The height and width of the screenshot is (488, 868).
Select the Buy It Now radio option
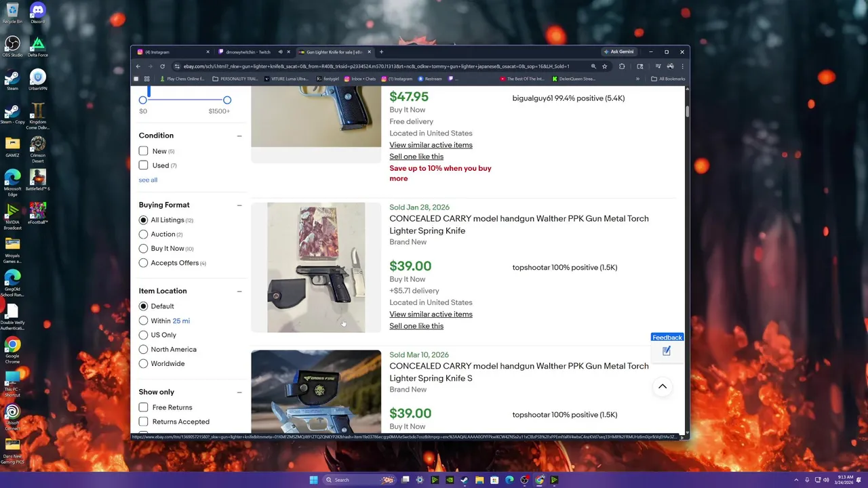143,249
